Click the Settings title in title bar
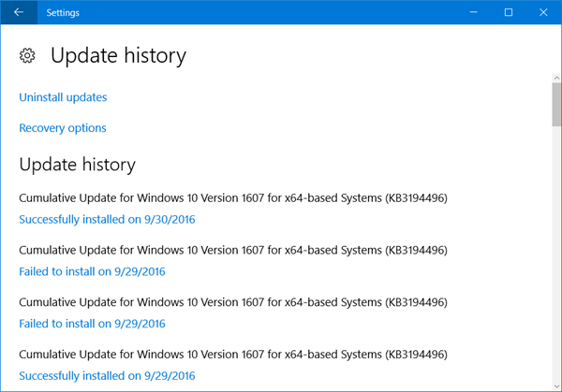Viewport: 562px width, 392px height. click(63, 12)
